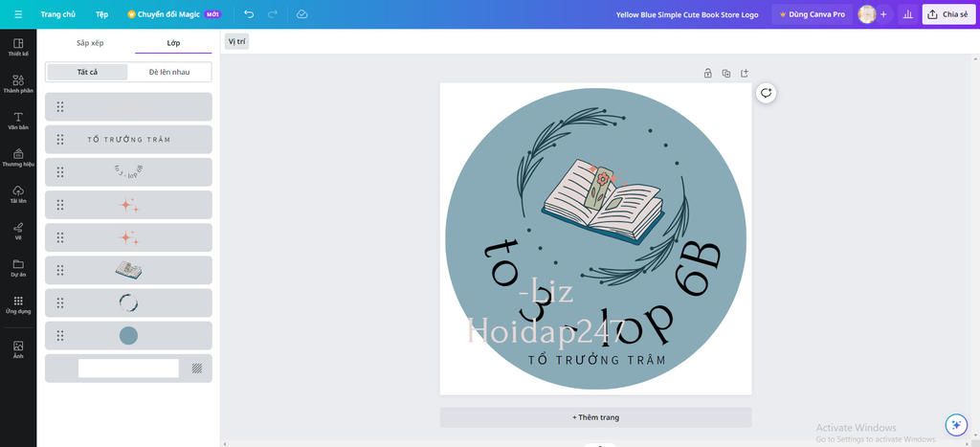
Task: Open the Tệp file menu
Action: [101, 13]
